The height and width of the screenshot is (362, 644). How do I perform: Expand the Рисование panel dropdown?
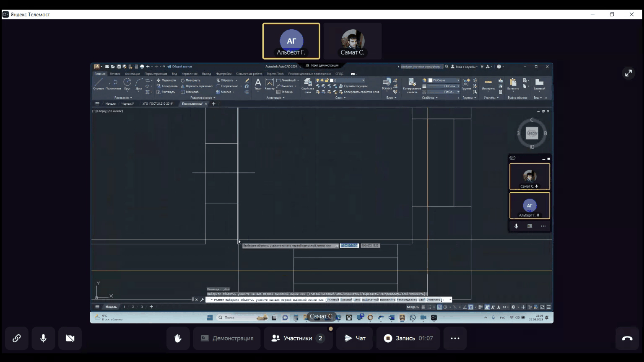(x=123, y=98)
